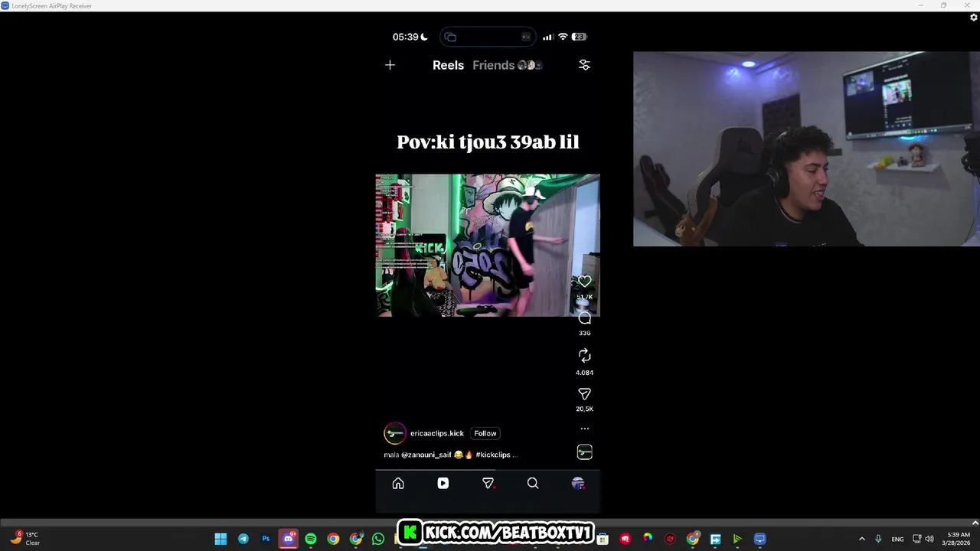980x551 pixels.
Task: Open the ericaaclips.kick username link
Action: 436,433
